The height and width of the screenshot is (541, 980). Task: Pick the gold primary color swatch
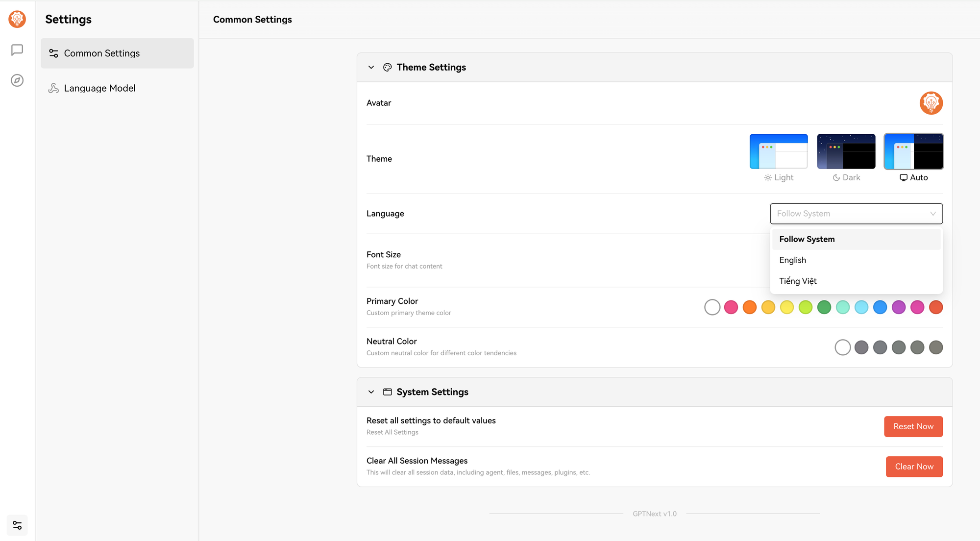[x=768, y=307]
